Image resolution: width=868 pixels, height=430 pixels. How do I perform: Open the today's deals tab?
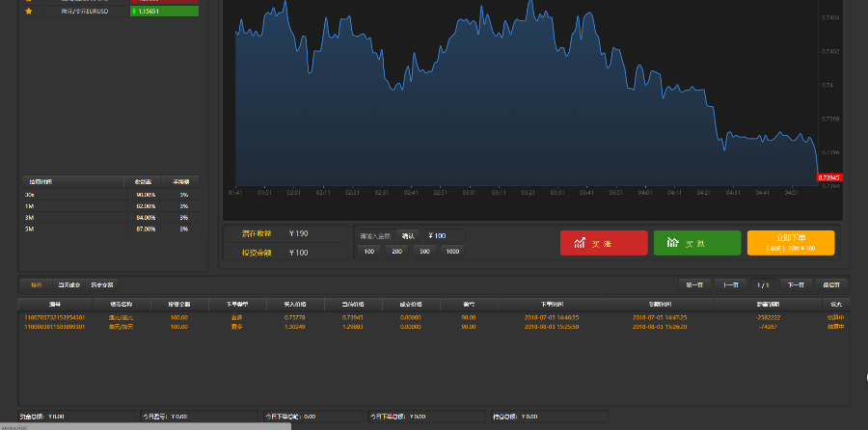(68, 284)
